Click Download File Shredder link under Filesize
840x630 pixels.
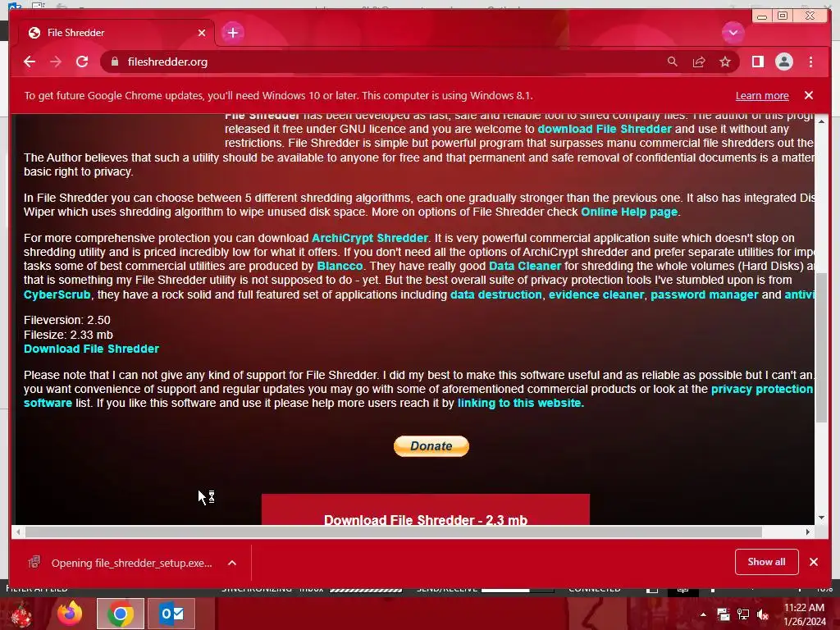tap(91, 349)
